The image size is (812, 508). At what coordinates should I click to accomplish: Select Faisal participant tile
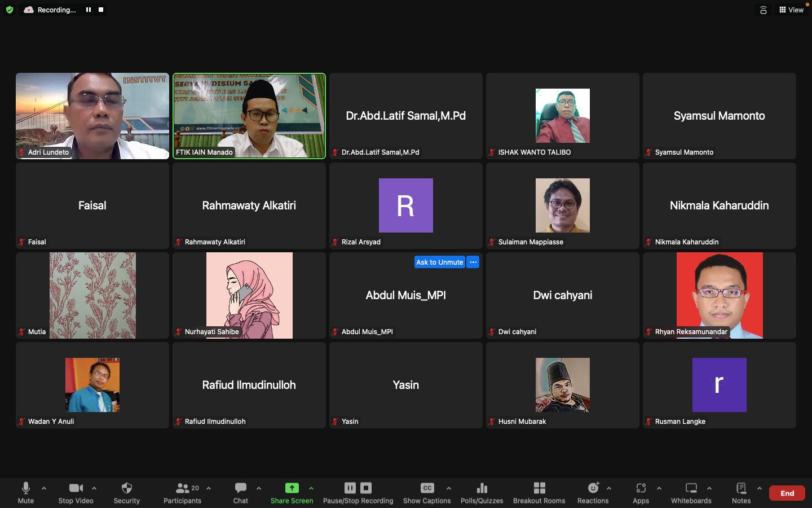(x=92, y=205)
